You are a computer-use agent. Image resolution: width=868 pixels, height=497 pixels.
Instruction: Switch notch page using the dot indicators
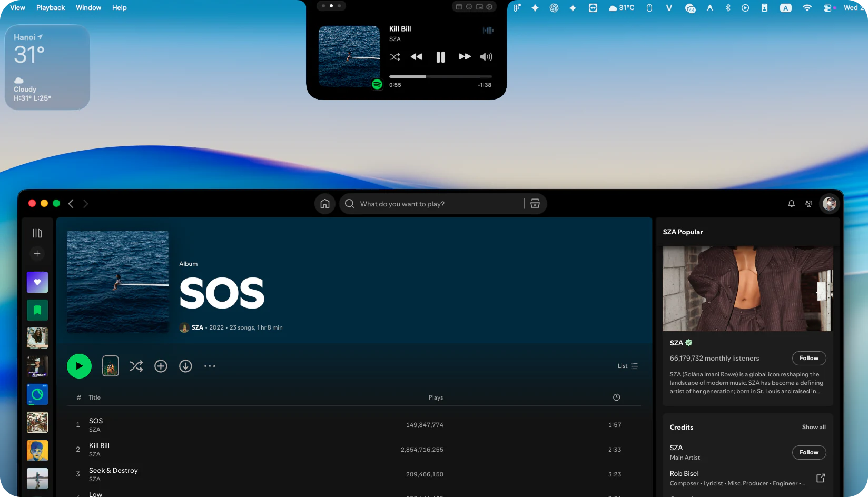pos(331,6)
